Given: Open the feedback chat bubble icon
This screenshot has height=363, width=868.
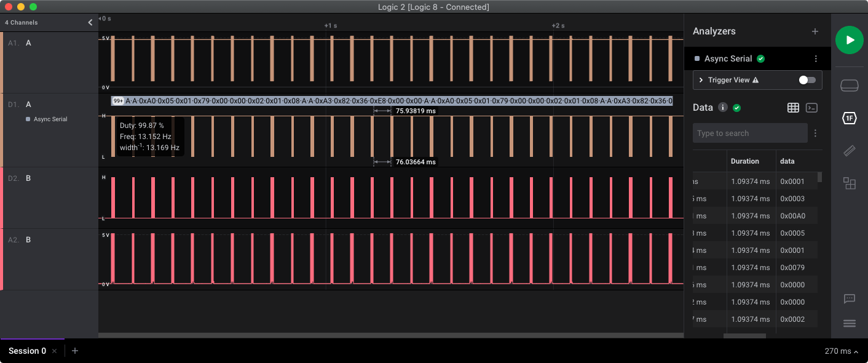Looking at the screenshot, I should (x=849, y=299).
